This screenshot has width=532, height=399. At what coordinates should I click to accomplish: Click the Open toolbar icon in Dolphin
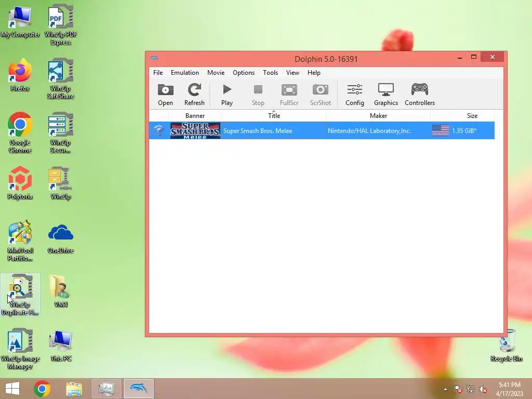[165, 95]
